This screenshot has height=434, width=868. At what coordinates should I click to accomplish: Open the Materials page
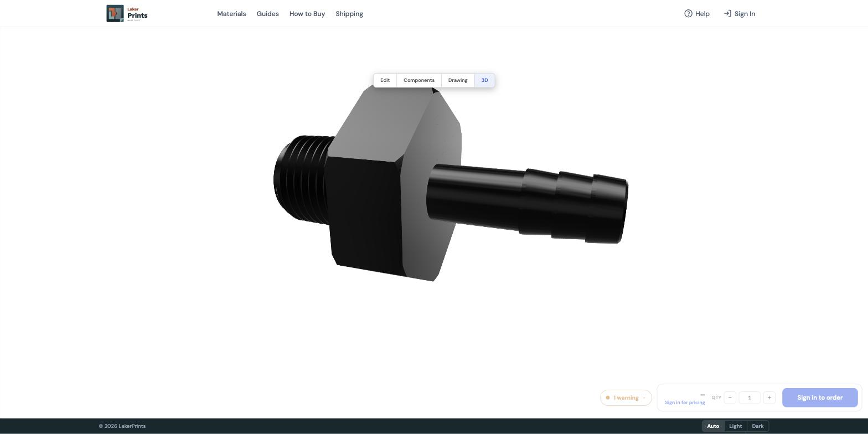click(x=231, y=13)
